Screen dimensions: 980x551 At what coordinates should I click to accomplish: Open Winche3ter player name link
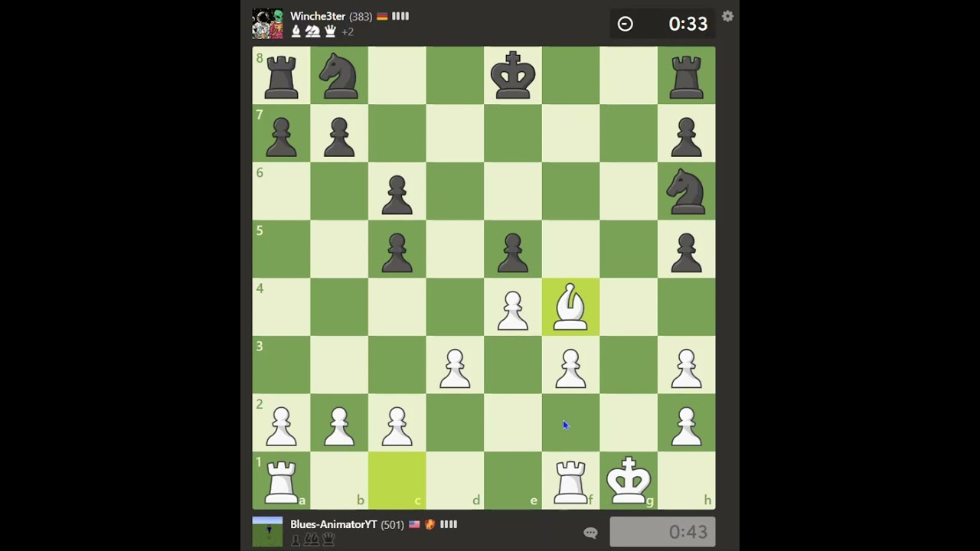tap(318, 16)
